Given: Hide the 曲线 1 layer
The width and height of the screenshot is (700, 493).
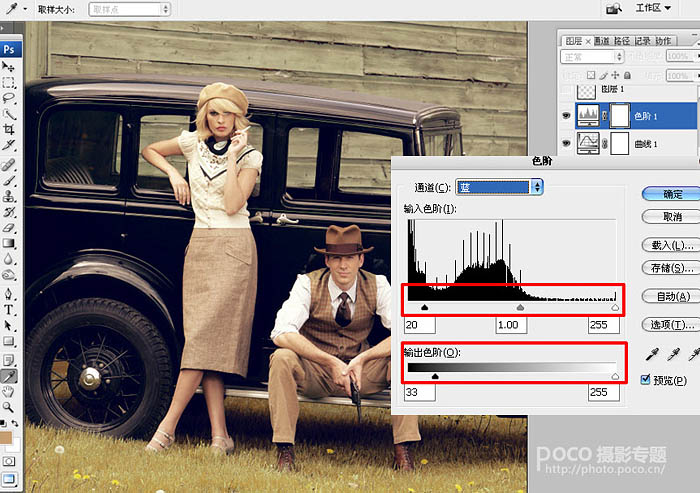Looking at the screenshot, I should click(x=566, y=144).
